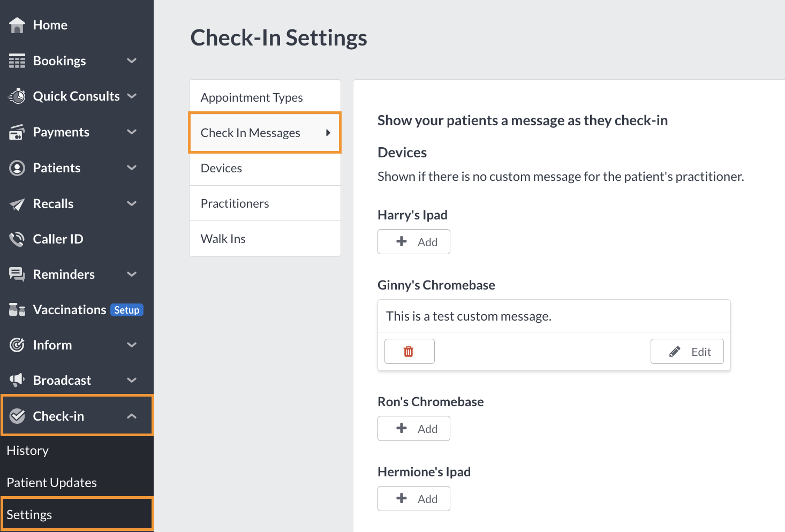The height and width of the screenshot is (532, 785).
Task: Open Patients via its sidebar icon
Action: click(17, 168)
